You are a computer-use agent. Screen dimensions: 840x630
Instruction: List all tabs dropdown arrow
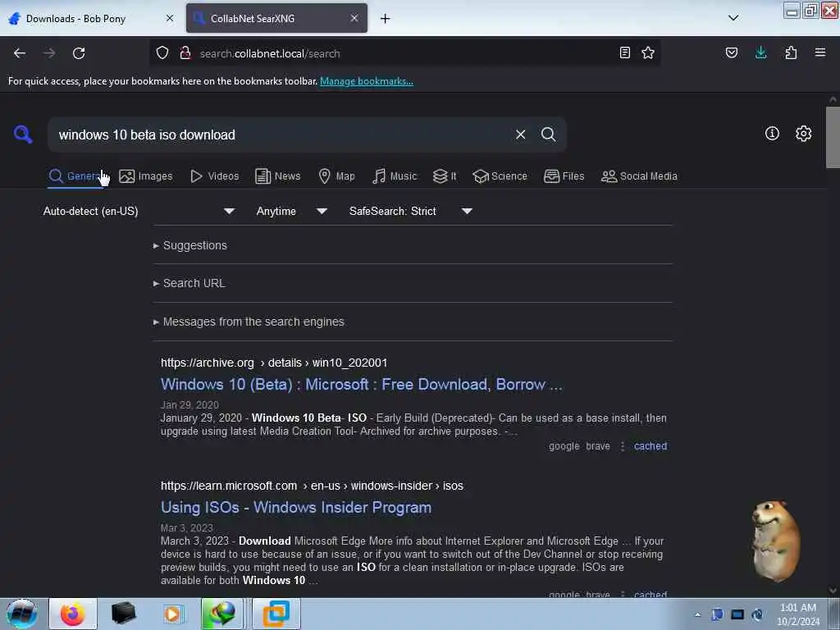point(733,18)
